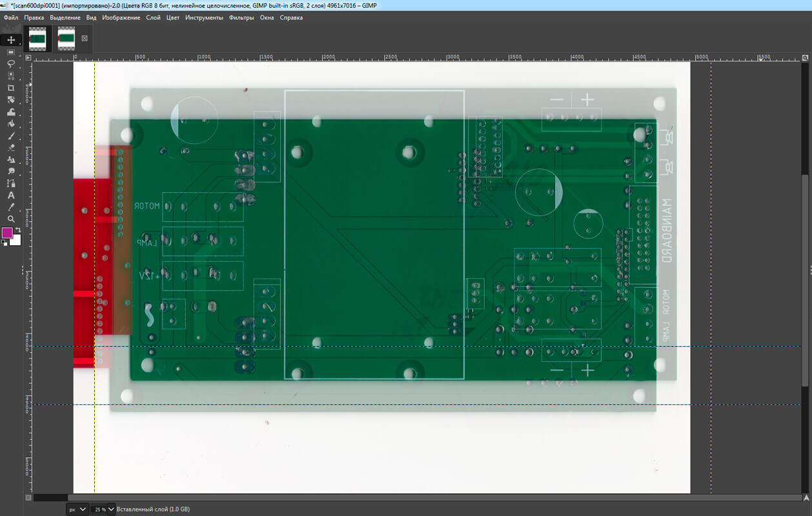Switch to the first image thumbnail tab
Screen dimensions: 812x516
coord(37,39)
